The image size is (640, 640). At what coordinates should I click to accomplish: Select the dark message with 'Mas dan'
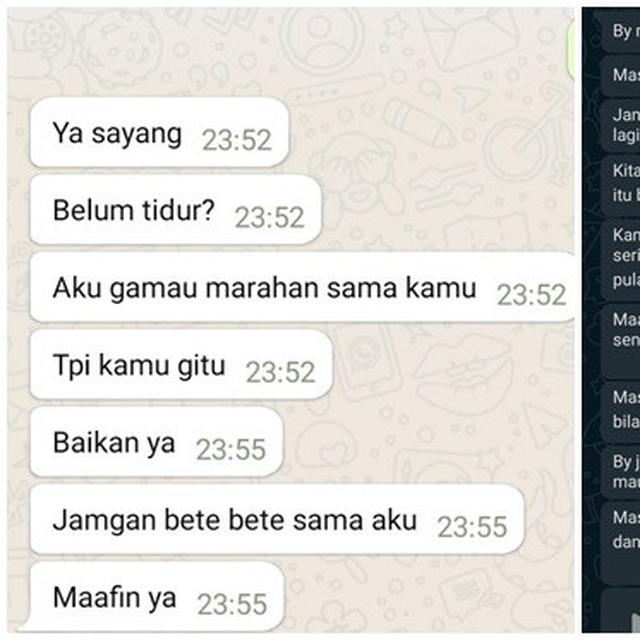coord(620,543)
